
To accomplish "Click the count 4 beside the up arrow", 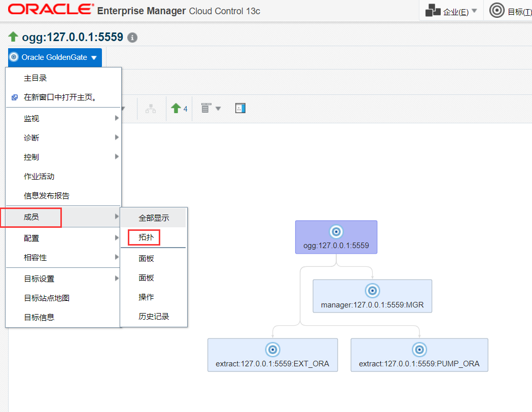I will pyautogui.click(x=185, y=109).
